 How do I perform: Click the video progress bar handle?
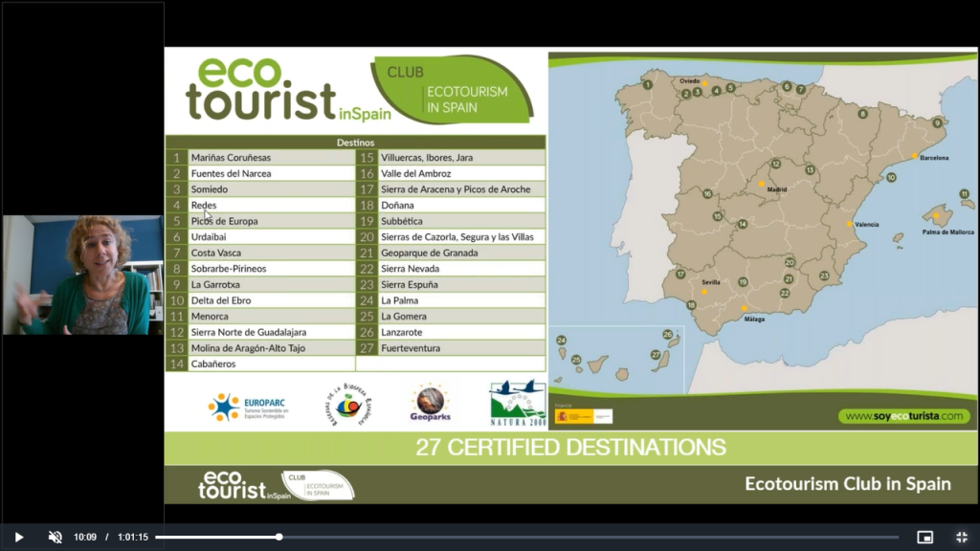coord(279,537)
